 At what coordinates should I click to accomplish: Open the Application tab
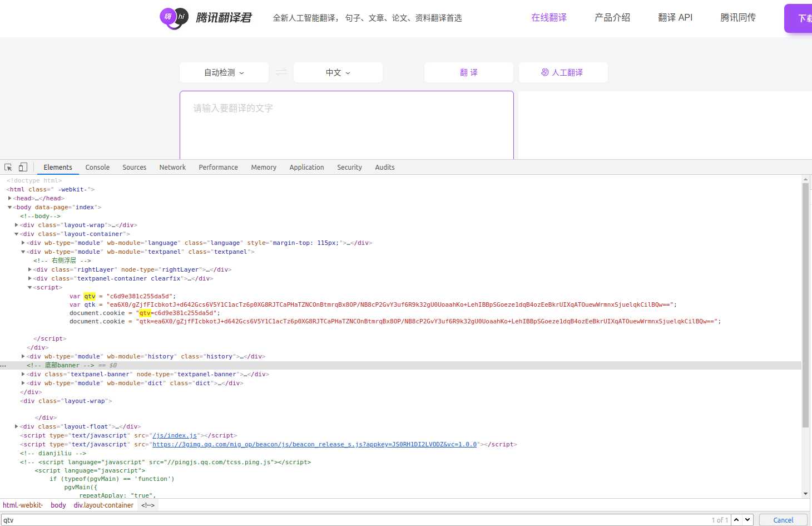pos(306,167)
